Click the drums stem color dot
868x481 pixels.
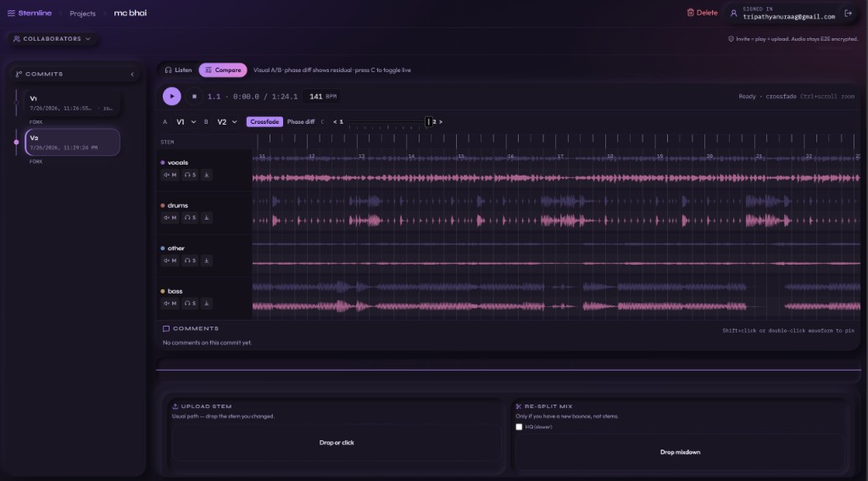pos(162,205)
